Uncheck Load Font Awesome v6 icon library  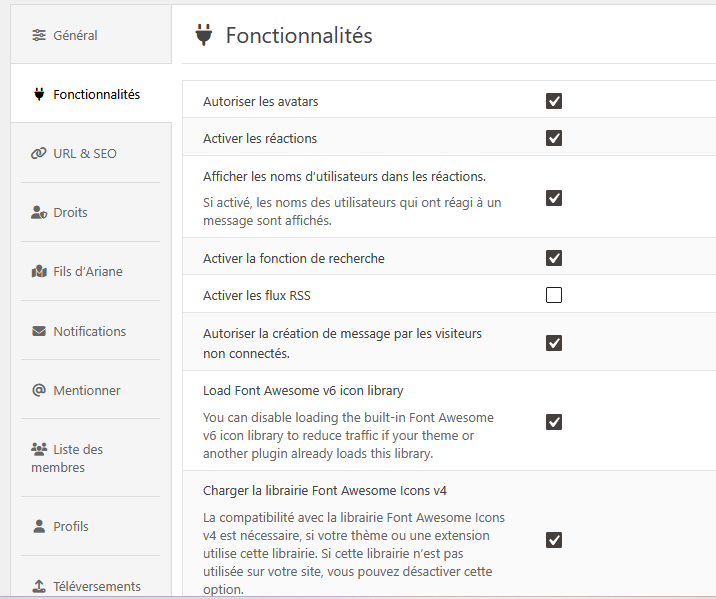pyautogui.click(x=554, y=422)
